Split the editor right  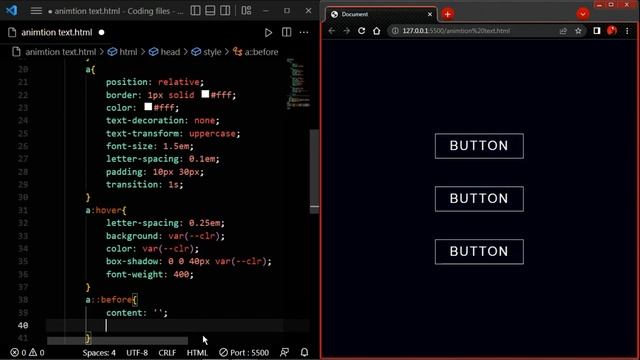pos(287,32)
